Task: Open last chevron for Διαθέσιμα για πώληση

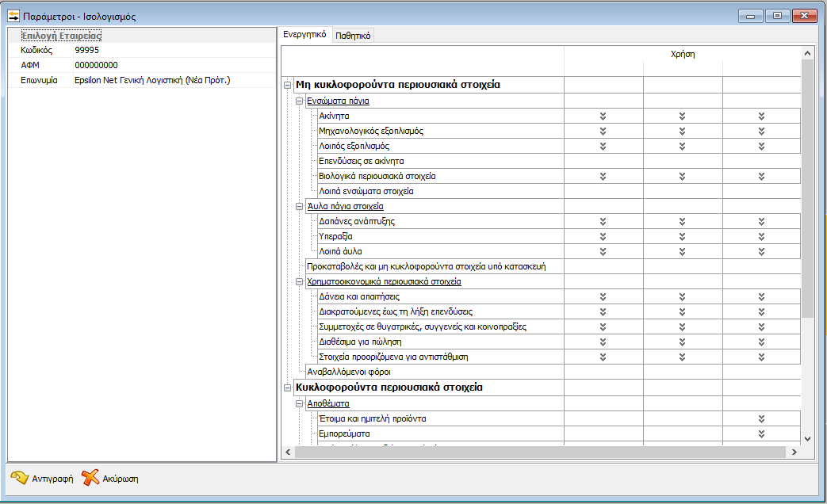Action: 762,342
